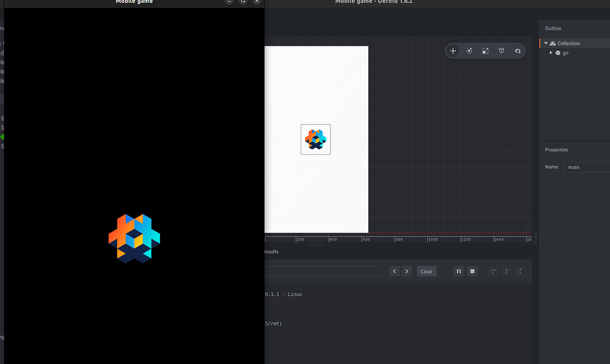Collapse the Collection node in the Outline
The width and height of the screenshot is (610, 364).
point(546,43)
